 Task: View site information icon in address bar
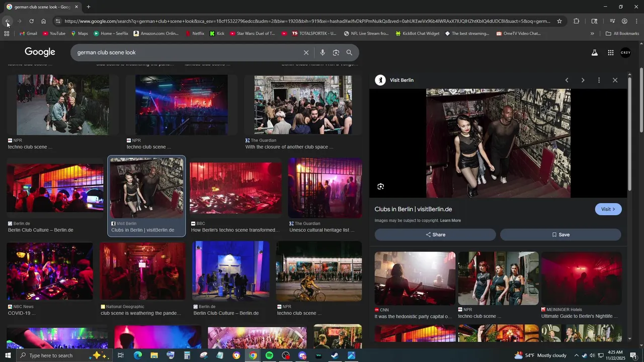[57, 21]
